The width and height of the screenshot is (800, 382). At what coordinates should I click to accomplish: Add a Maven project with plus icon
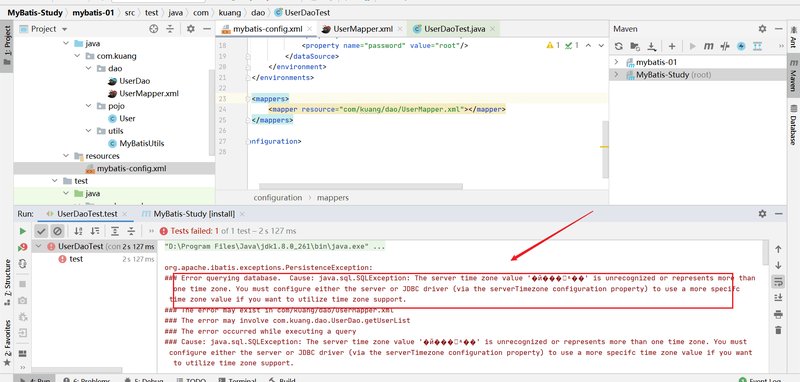(672, 46)
